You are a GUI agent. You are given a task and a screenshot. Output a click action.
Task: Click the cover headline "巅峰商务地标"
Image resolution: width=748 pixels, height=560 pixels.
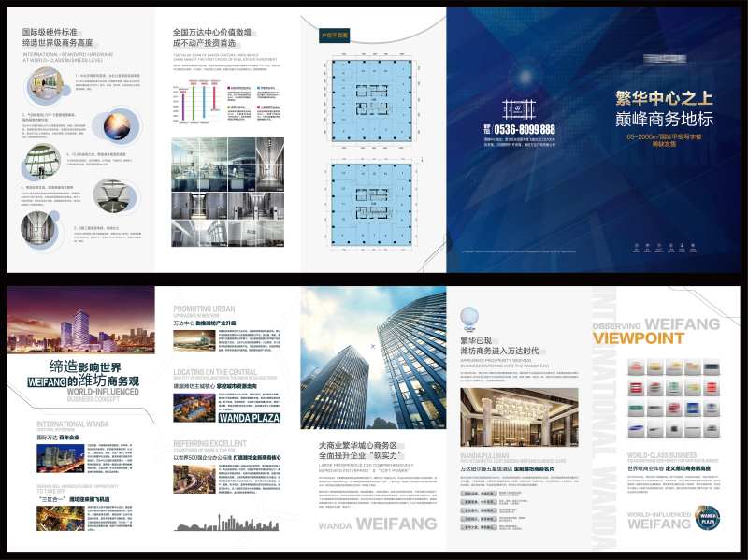click(x=664, y=119)
